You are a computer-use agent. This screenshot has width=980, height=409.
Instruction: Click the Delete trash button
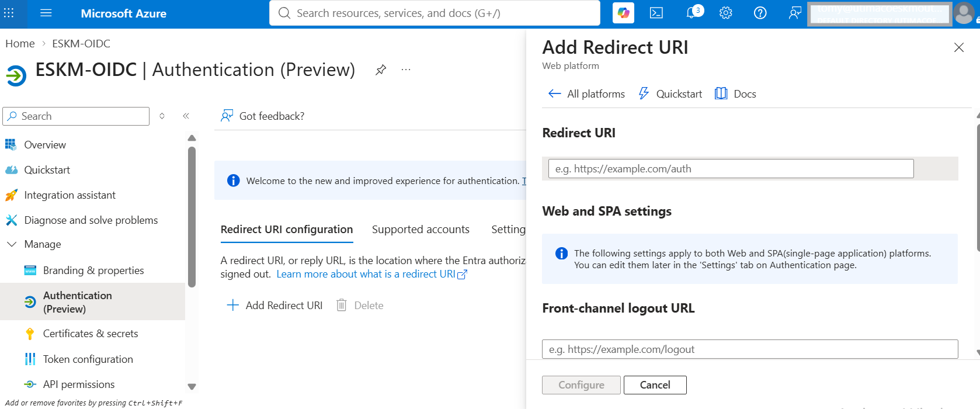[x=360, y=305]
